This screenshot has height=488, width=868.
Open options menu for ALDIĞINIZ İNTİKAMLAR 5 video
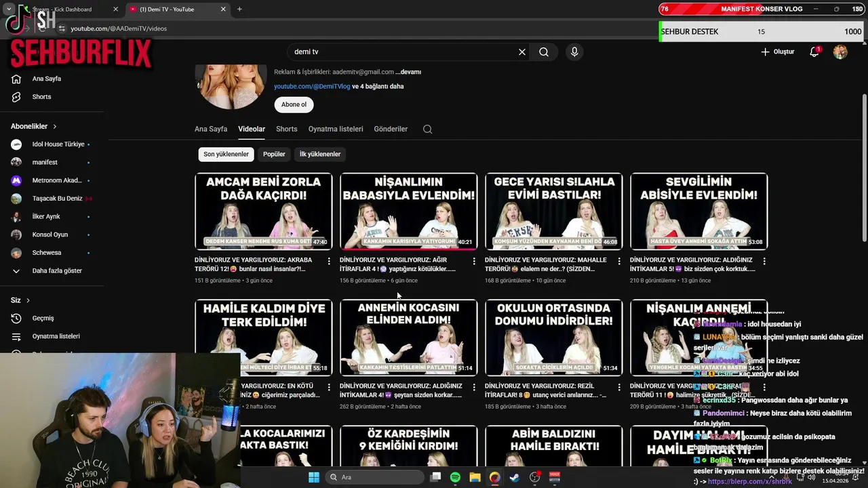[764, 261]
